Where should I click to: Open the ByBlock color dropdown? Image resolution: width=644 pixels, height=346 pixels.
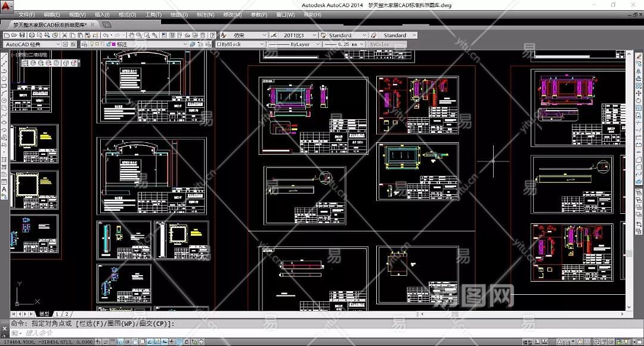[262, 44]
